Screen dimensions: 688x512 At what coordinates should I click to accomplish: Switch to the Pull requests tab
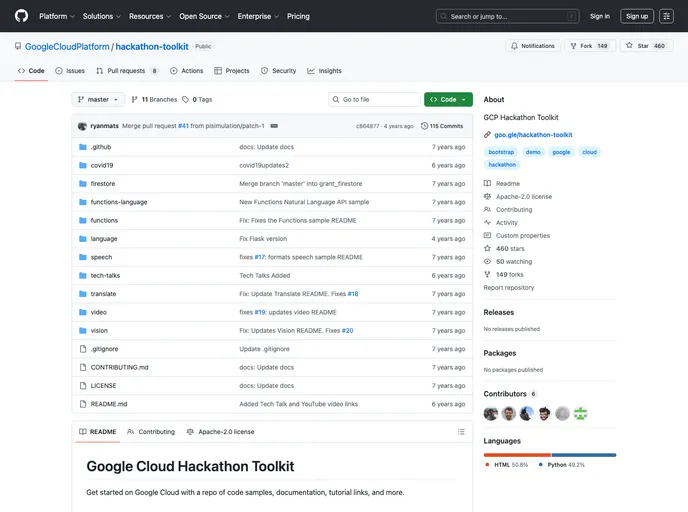coord(127,71)
